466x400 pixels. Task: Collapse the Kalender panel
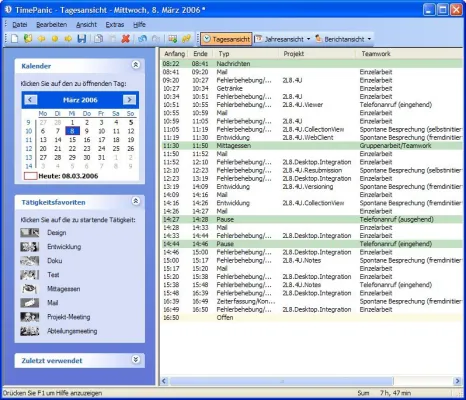pyautogui.click(x=136, y=65)
